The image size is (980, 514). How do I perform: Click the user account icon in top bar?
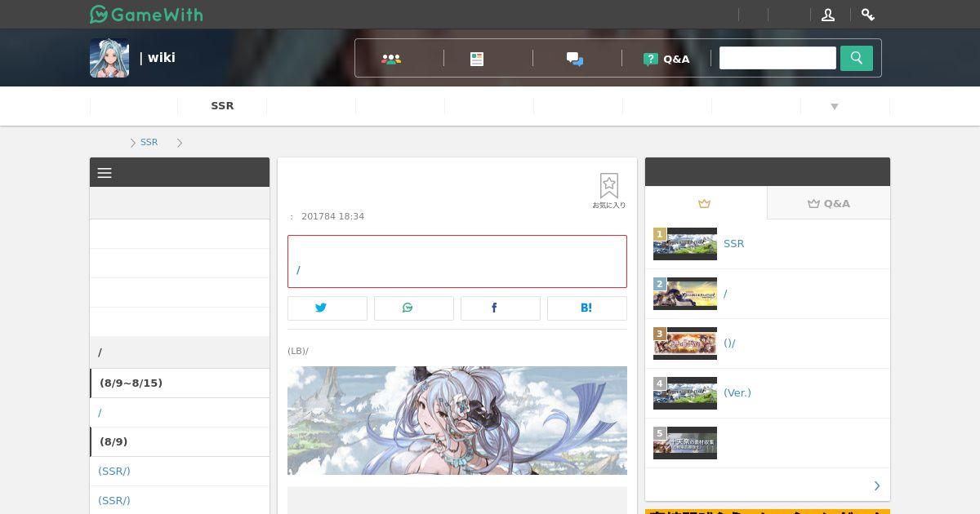click(x=828, y=15)
